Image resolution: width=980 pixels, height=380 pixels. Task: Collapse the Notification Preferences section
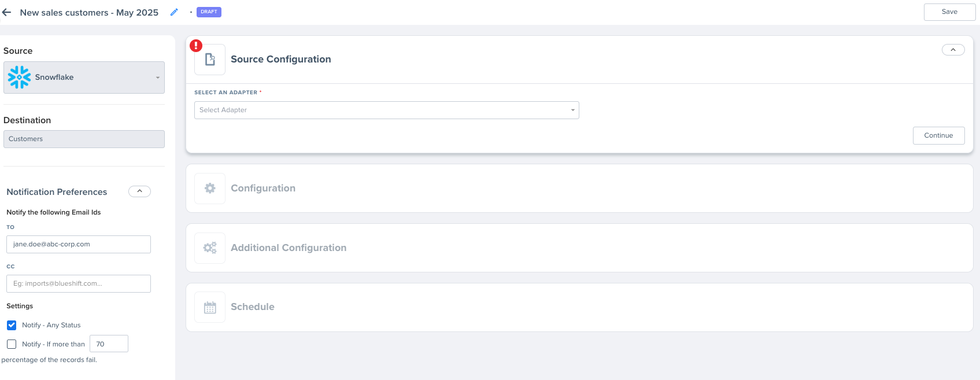click(139, 191)
